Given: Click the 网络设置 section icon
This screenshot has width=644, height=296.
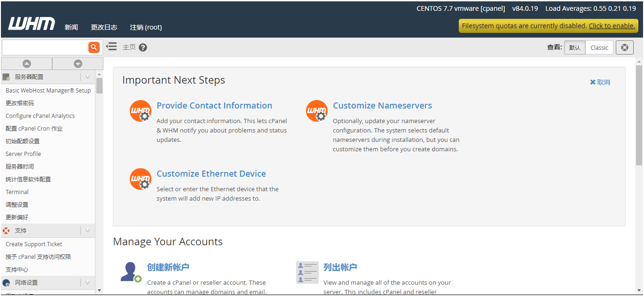Looking at the screenshot, I should tap(6, 283).
